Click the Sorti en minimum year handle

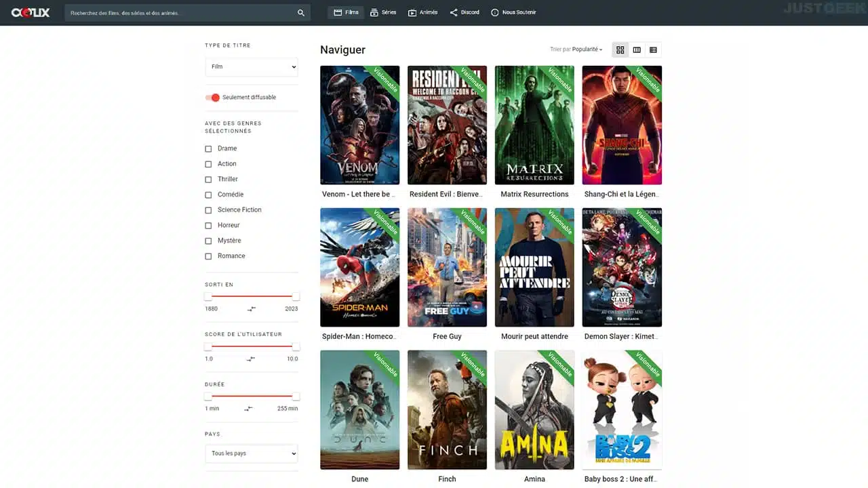[208, 296]
